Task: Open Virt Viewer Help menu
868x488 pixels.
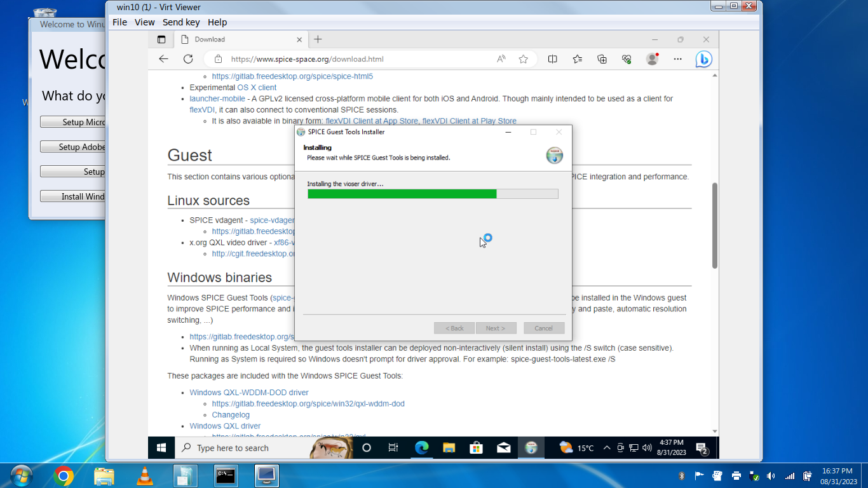Action: tap(217, 22)
